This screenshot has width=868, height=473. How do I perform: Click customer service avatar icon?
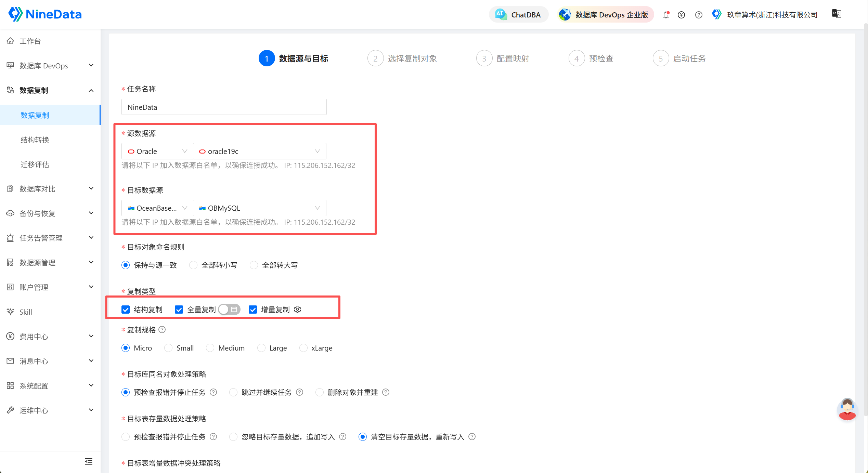pyautogui.click(x=847, y=409)
